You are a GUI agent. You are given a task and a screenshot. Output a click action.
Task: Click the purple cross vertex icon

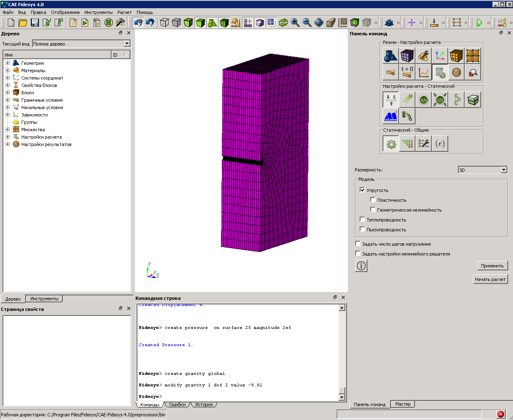[412, 23]
